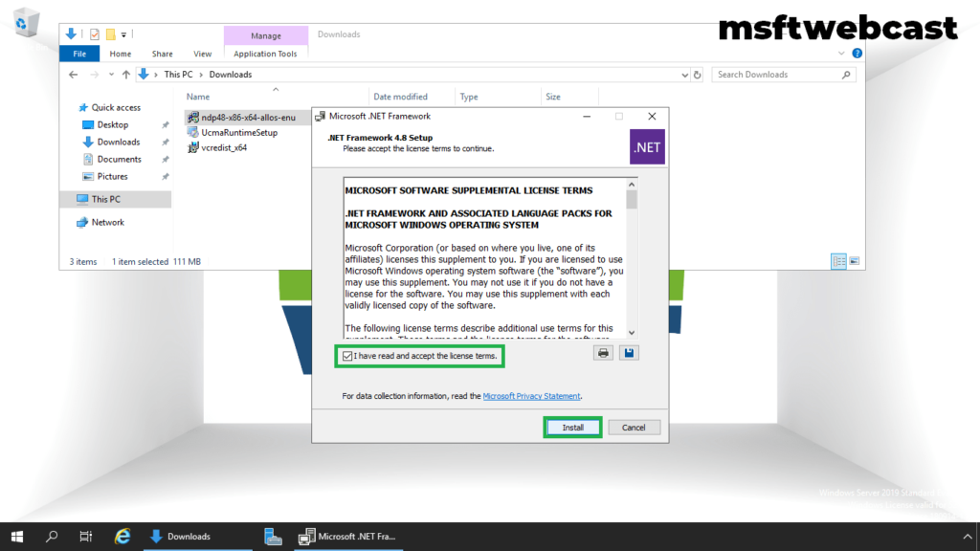
Task: Click the .NET logo in setup dialog
Action: [x=647, y=146]
